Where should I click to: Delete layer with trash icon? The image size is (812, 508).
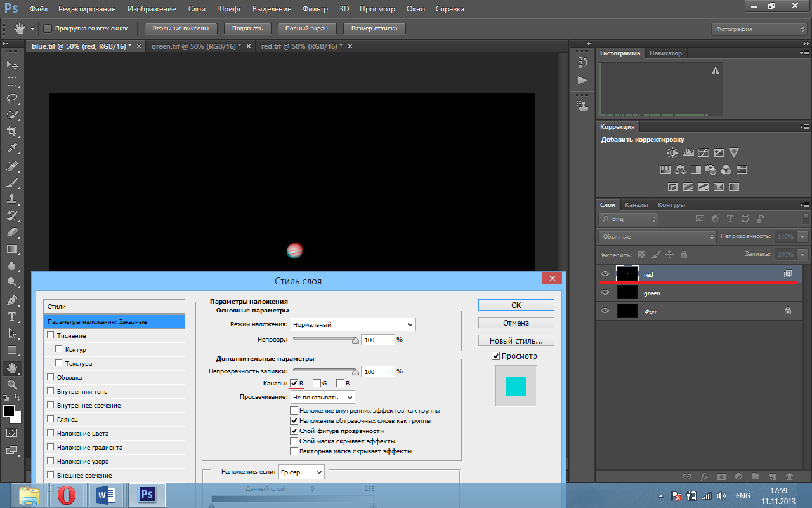[x=789, y=476]
